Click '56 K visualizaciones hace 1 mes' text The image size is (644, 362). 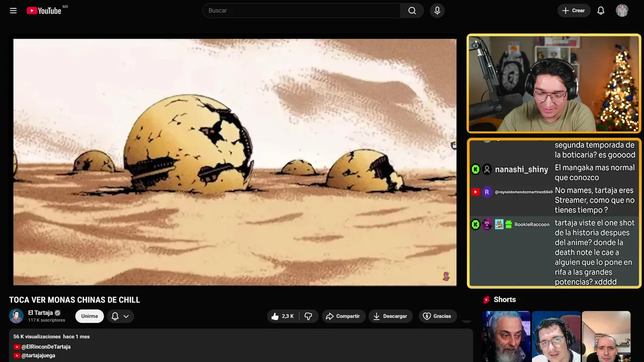coord(51,336)
